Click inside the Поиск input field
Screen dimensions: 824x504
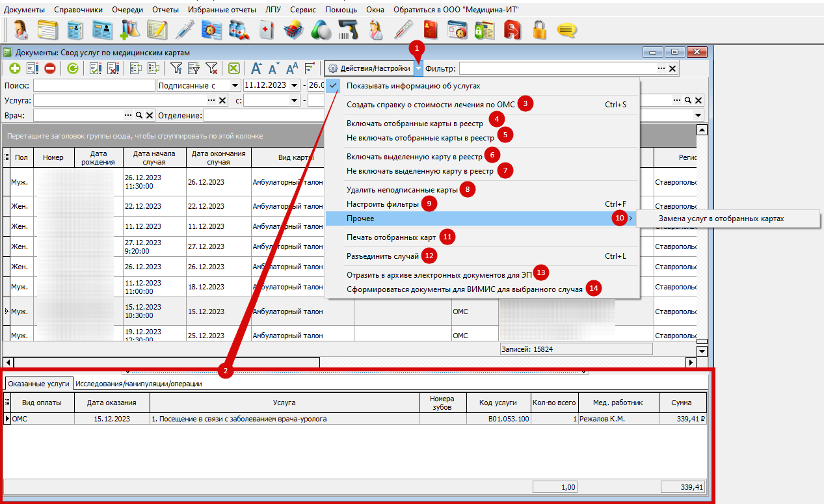pos(94,85)
